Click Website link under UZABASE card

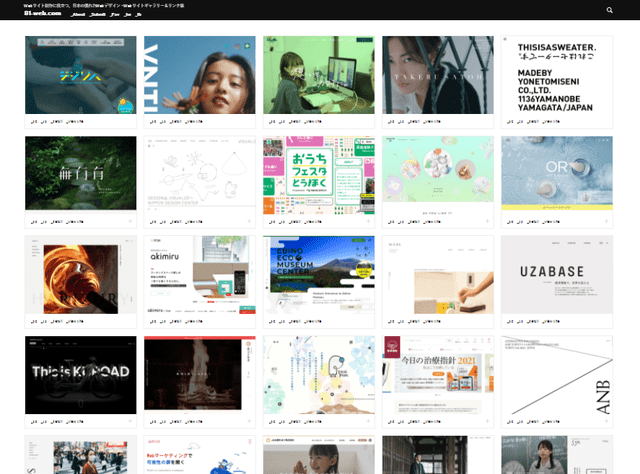(x=551, y=322)
